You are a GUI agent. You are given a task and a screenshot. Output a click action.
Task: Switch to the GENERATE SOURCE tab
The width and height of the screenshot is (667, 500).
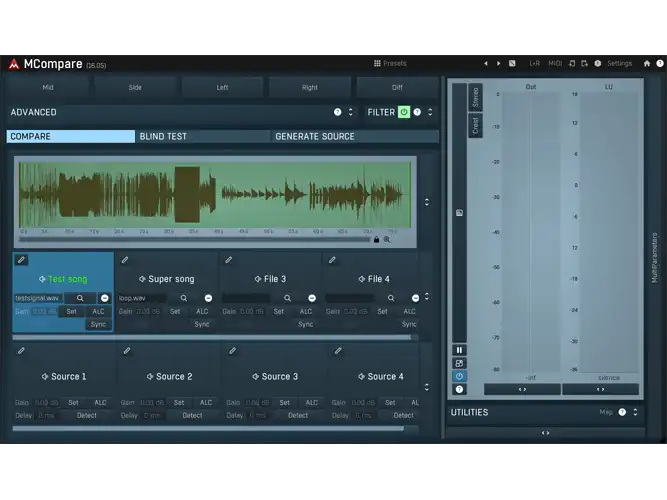coord(355,136)
